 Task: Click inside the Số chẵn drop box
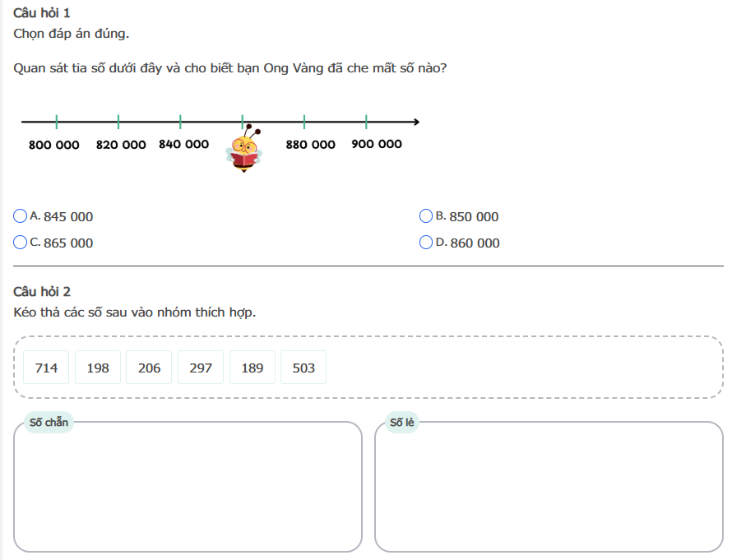(x=188, y=489)
